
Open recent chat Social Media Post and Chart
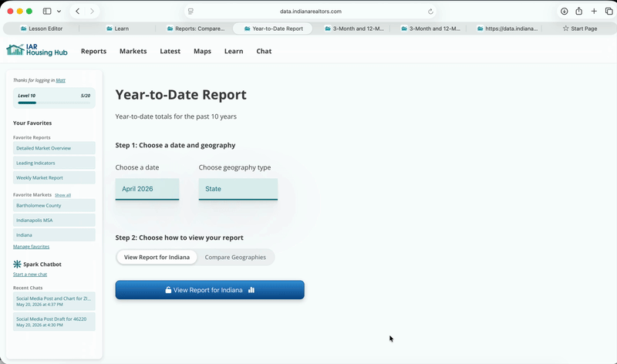(x=54, y=301)
